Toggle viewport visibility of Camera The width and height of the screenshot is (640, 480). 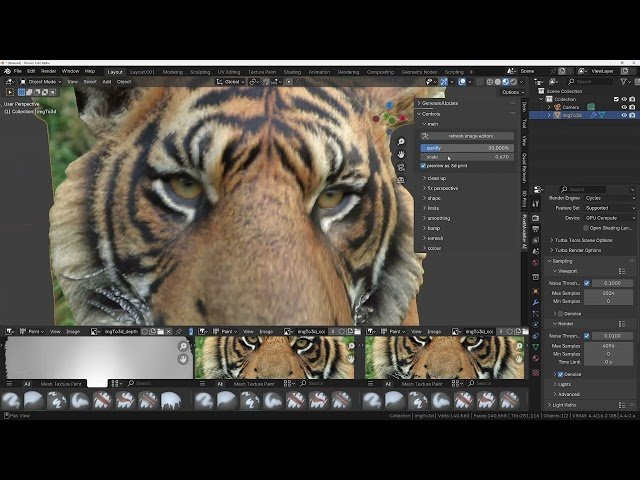pyautogui.click(x=624, y=107)
